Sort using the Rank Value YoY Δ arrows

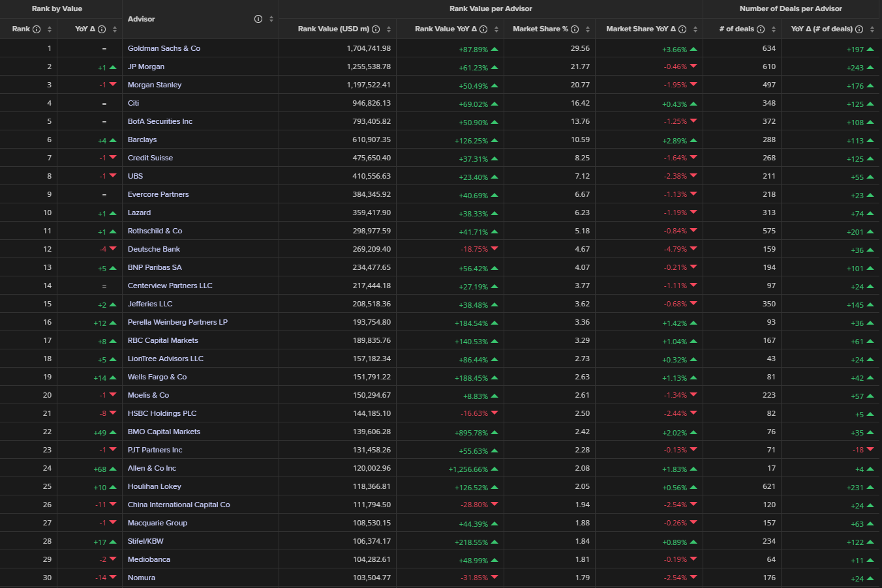pyautogui.click(x=496, y=29)
